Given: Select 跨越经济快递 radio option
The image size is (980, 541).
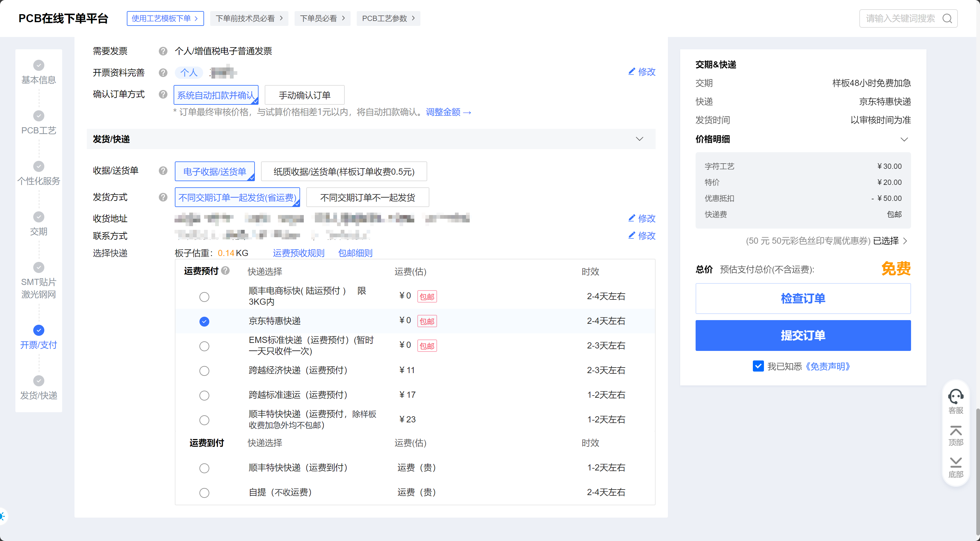Looking at the screenshot, I should coord(204,371).
